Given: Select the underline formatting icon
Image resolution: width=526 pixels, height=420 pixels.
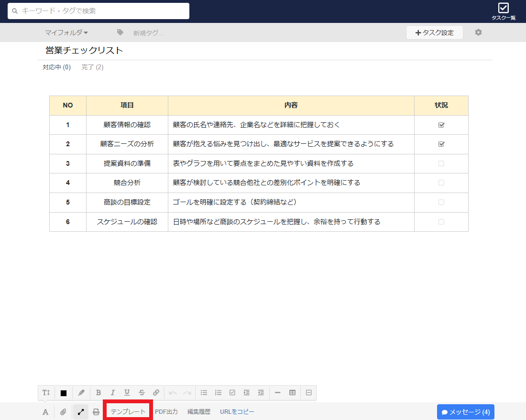Looking at the screenshot, I should click(127, 392).
